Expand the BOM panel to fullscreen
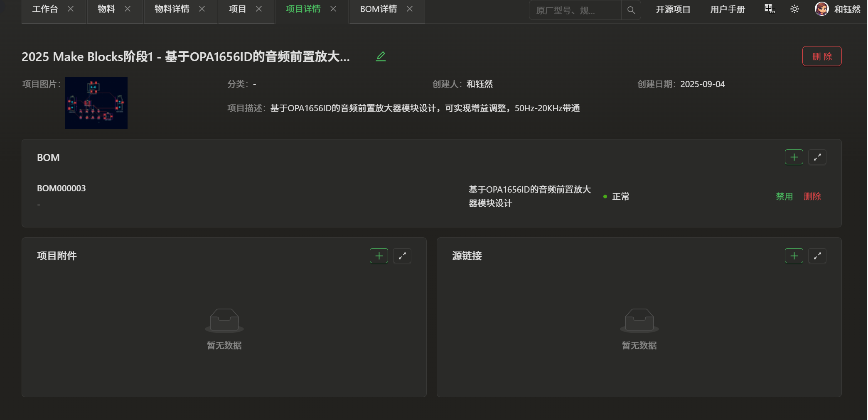The height and width of the screenshot is (420, 868). coord(817,157)
